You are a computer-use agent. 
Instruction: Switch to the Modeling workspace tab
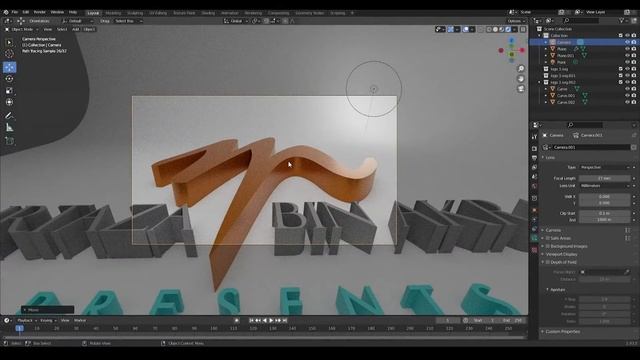pos(113,13)
